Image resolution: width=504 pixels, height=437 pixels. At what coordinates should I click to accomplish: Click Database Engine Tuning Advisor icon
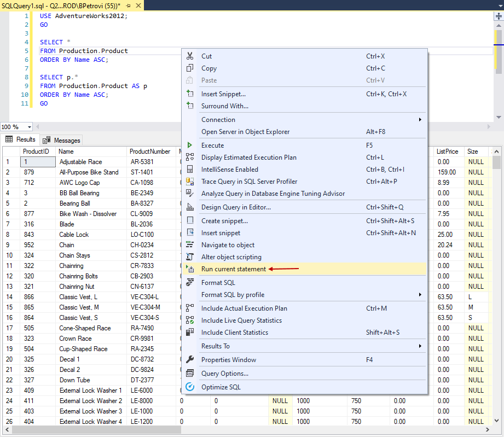click(190, 194)
